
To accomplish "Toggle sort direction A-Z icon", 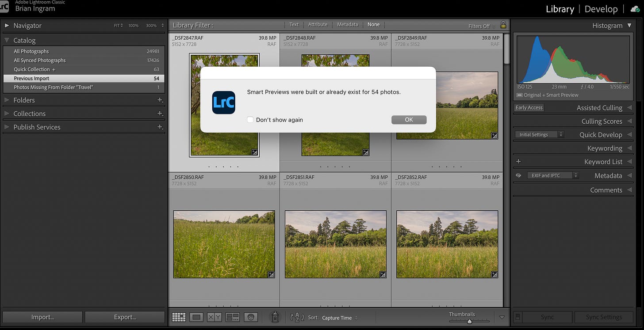I will click(x=297, y=317).
